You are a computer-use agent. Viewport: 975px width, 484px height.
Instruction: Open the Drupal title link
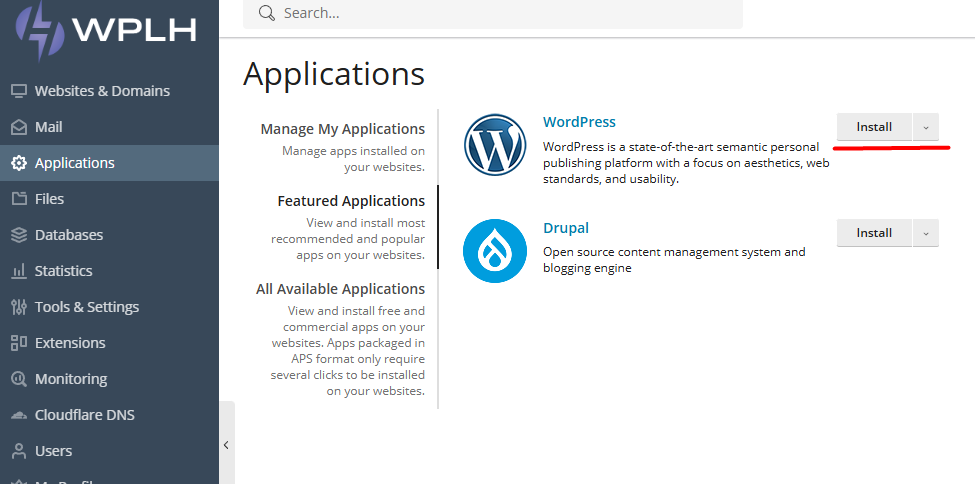566,228
